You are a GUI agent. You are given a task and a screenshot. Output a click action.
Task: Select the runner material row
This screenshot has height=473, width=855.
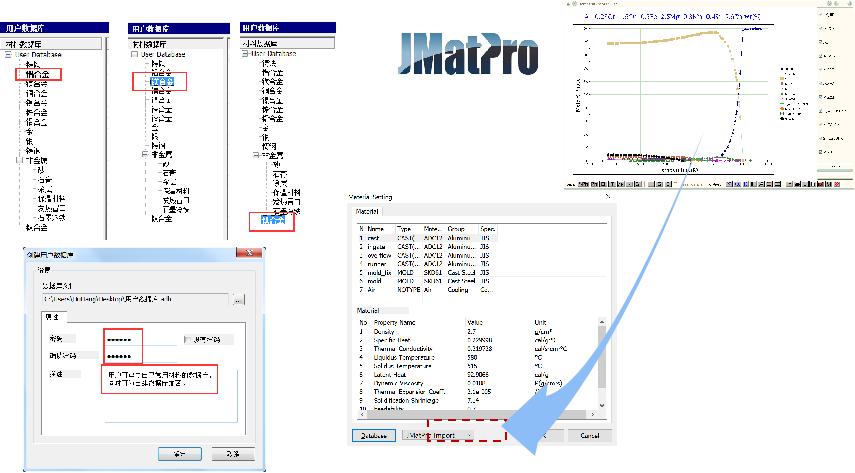pos(427,264)
